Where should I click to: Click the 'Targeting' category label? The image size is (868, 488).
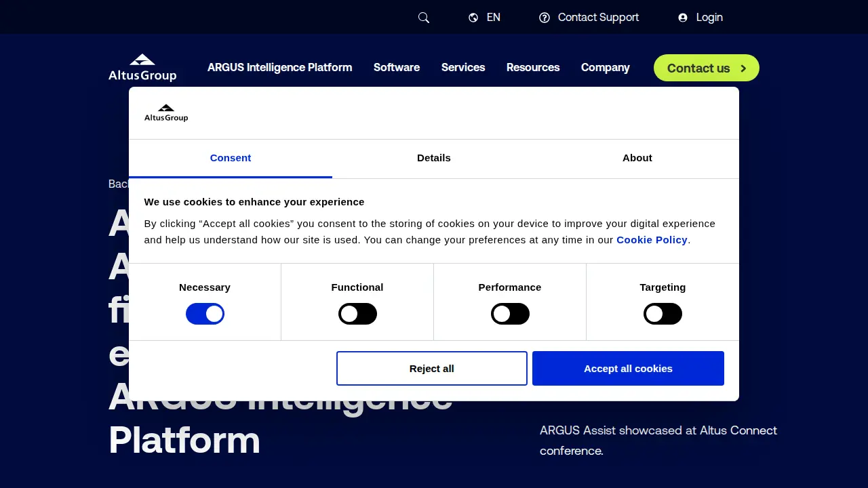[663, 287]
